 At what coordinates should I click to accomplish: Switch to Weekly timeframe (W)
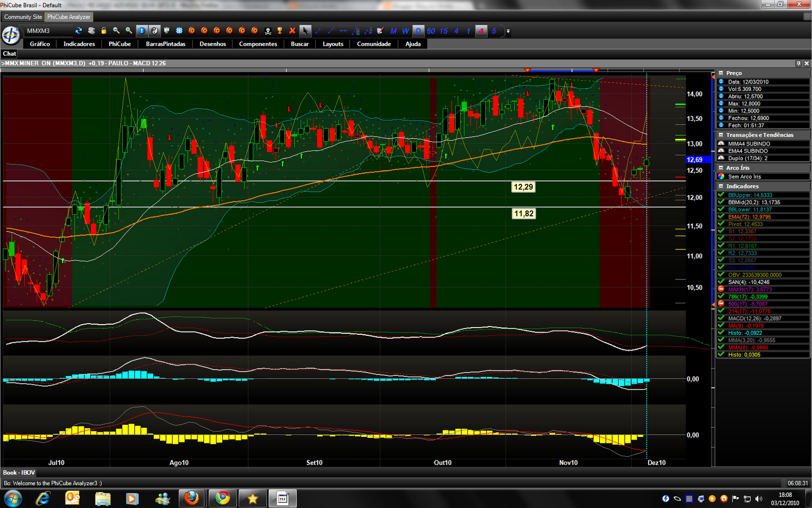pos(405,31)
